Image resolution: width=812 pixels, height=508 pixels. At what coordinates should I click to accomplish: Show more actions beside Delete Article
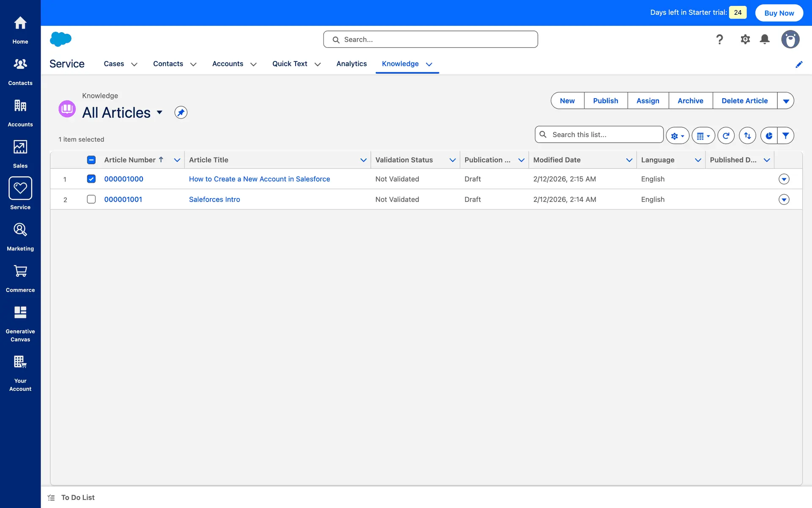(x=785, y=101)
